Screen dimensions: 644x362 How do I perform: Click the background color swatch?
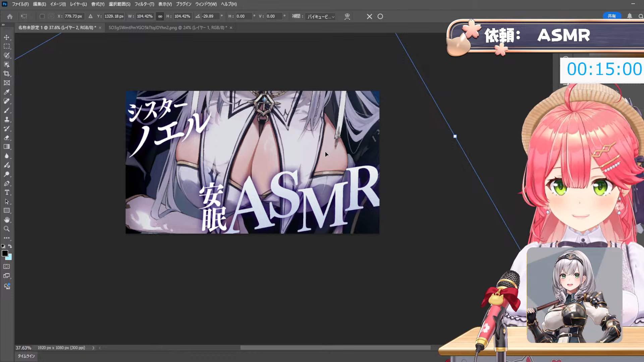tap(9, 257)
